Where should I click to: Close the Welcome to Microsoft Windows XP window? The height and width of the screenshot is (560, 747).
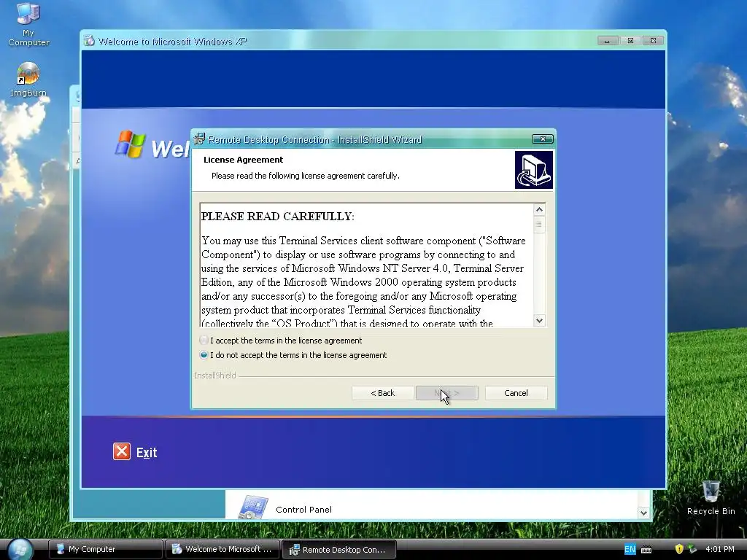[653, 41]
